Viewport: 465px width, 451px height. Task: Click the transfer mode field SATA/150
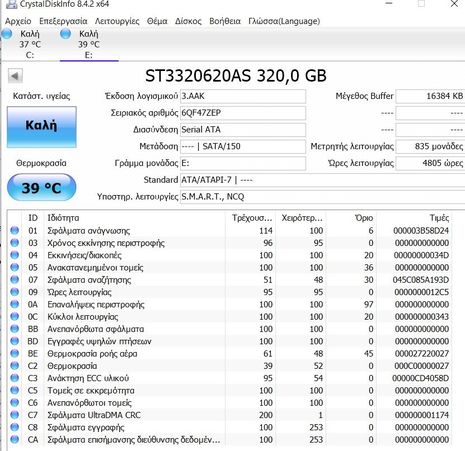[243, 146]
